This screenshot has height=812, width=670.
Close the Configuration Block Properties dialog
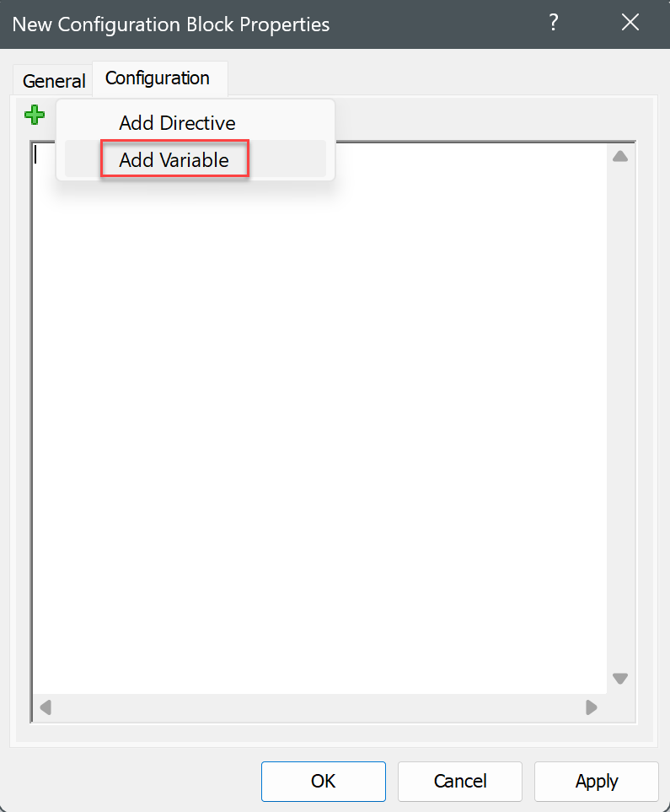coord(630,23)
